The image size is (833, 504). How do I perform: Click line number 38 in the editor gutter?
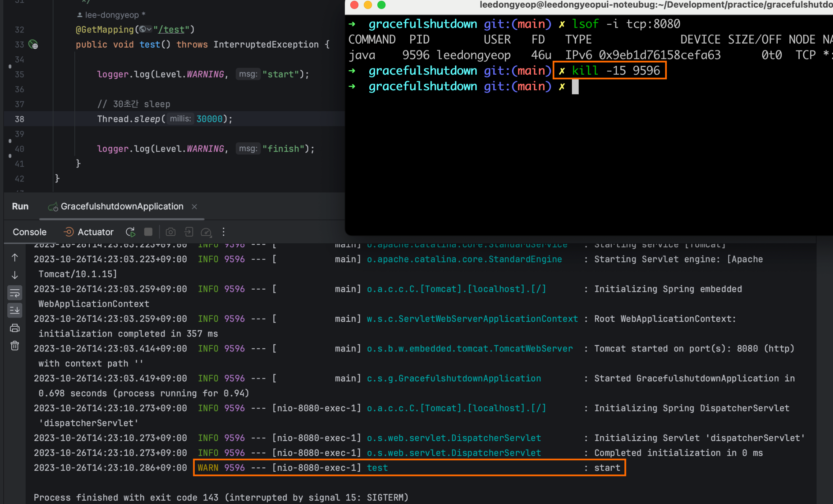[19, 119]
